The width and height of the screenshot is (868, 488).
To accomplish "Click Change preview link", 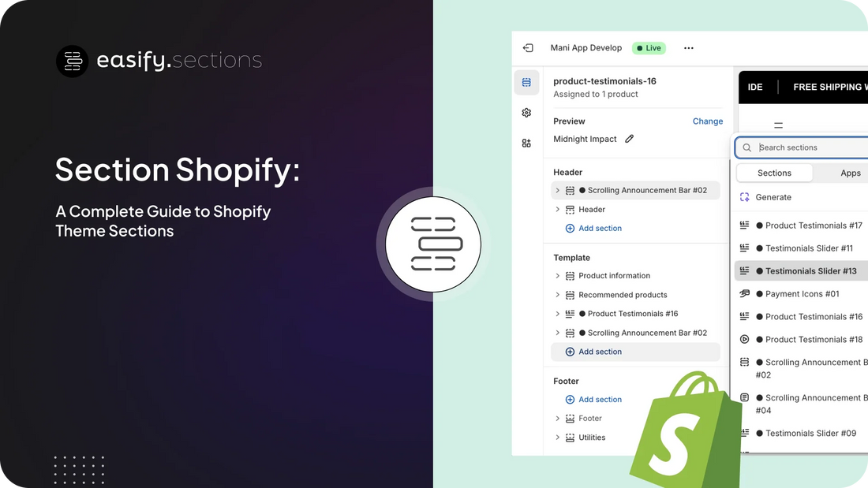I will (708, 121).
